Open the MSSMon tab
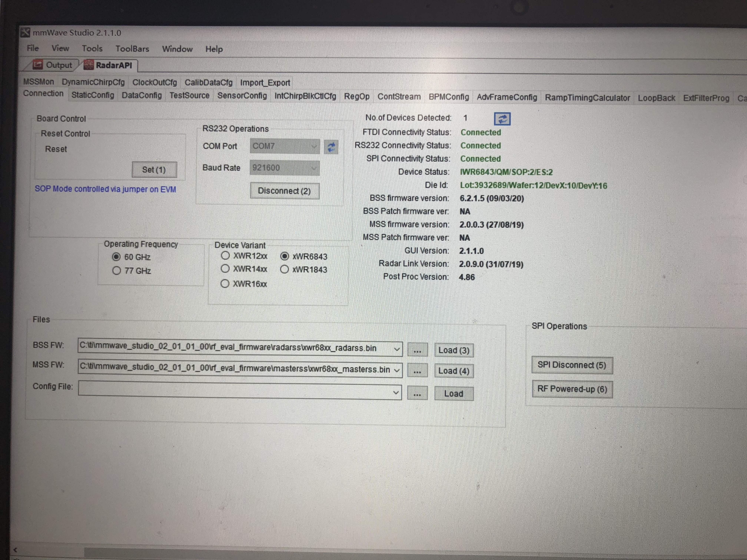This screenshot has height=560, width=747. coord(39,82)
